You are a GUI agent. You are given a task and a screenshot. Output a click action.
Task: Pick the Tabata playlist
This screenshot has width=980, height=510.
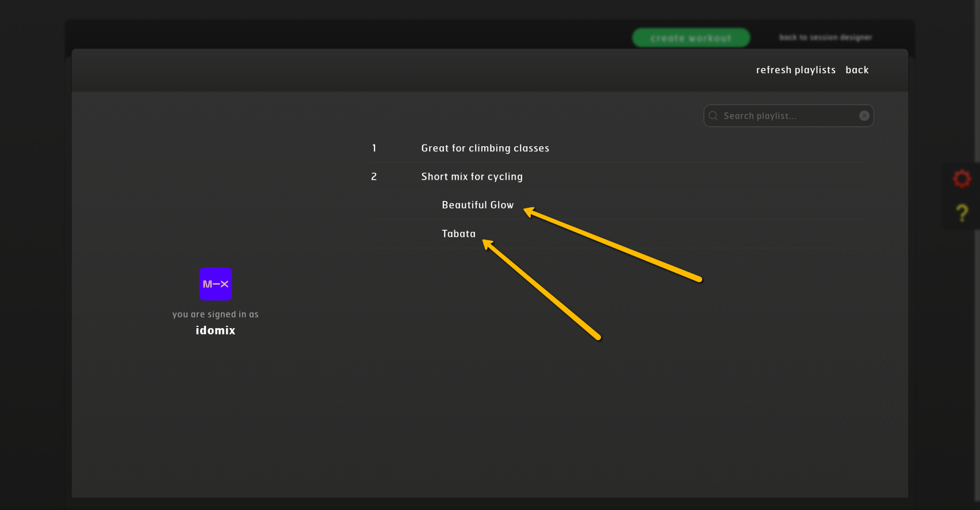[x=458, y=234]
